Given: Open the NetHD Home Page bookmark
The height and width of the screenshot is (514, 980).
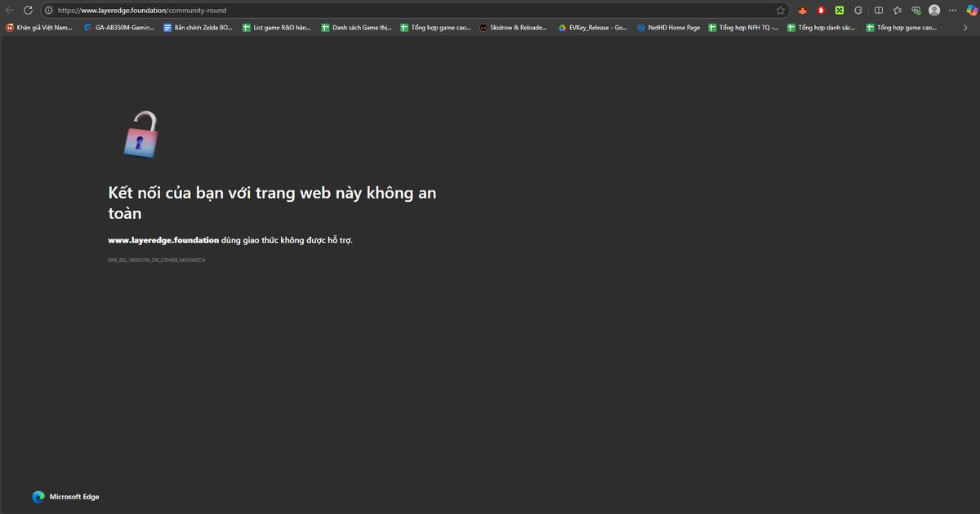Looking at the screenshot, I should point(669,28).
